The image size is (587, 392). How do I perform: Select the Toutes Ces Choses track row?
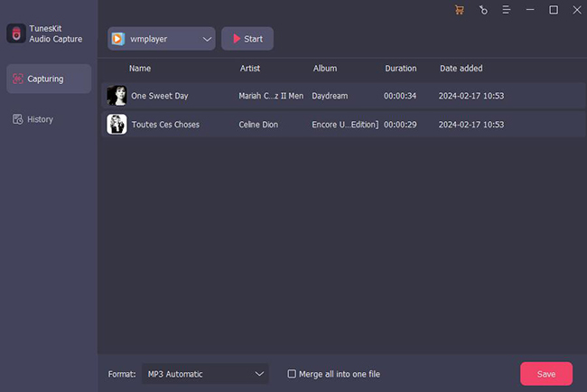(x=341, y=125)
